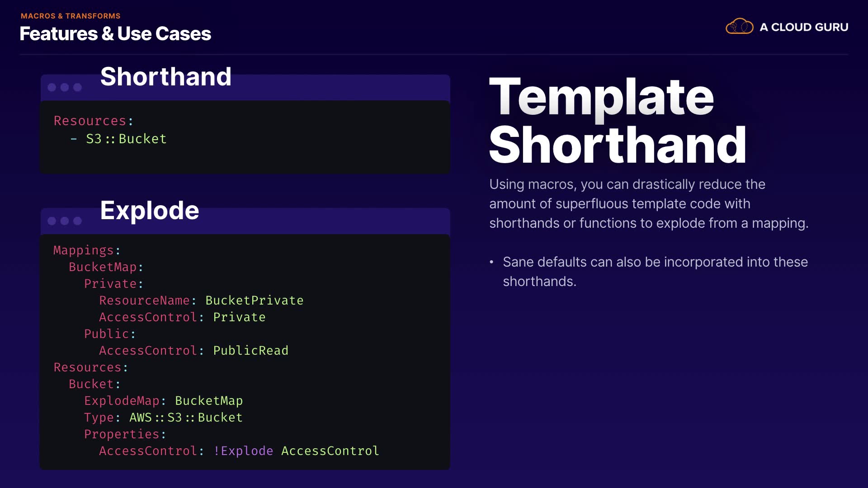This screenshot has width=868, height=488.
Task: Click the "A CLOUD GURU" brand text
Action: click(x=804, y=27)
